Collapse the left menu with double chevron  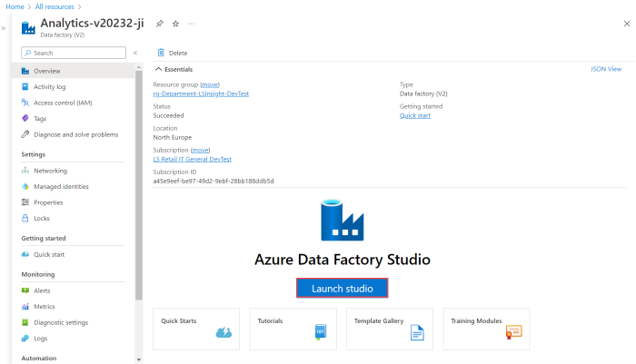pyautogui.click(x=135, y=54)
